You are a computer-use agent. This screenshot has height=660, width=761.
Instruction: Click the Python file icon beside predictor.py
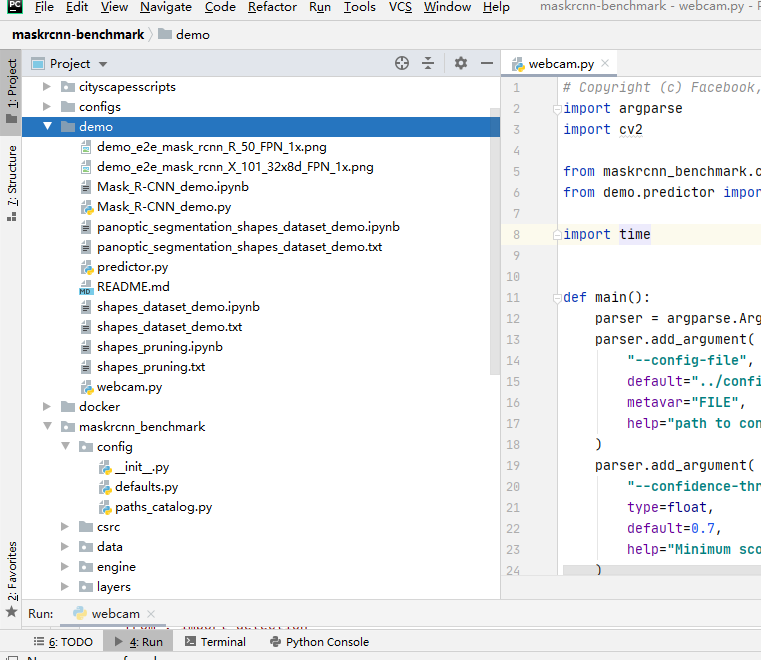point(86,267)
